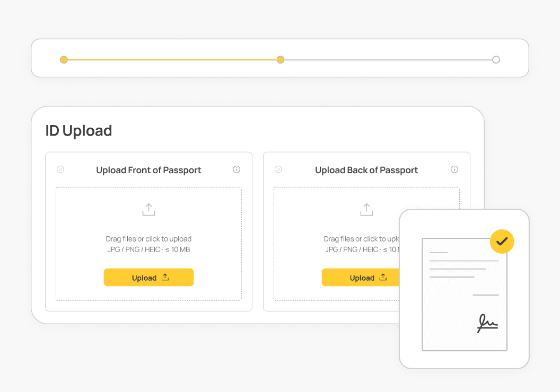Click the upload tray icon in the back dropzone
560x392 pixels.
[366, 209]
